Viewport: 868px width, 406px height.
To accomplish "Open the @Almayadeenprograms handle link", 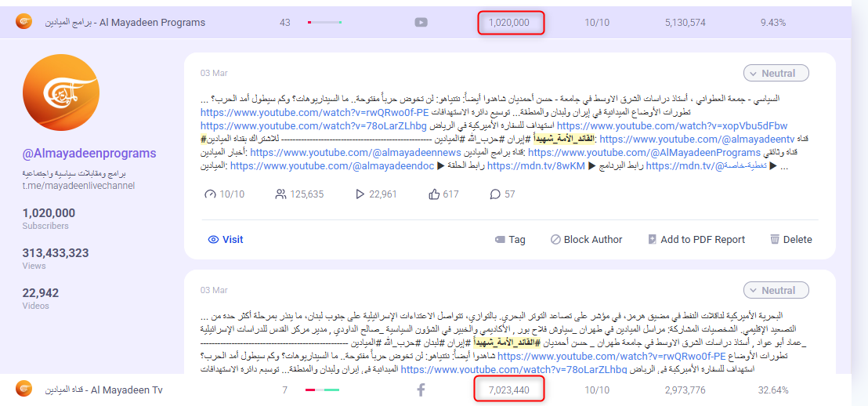I will click(x=89, y=154).
